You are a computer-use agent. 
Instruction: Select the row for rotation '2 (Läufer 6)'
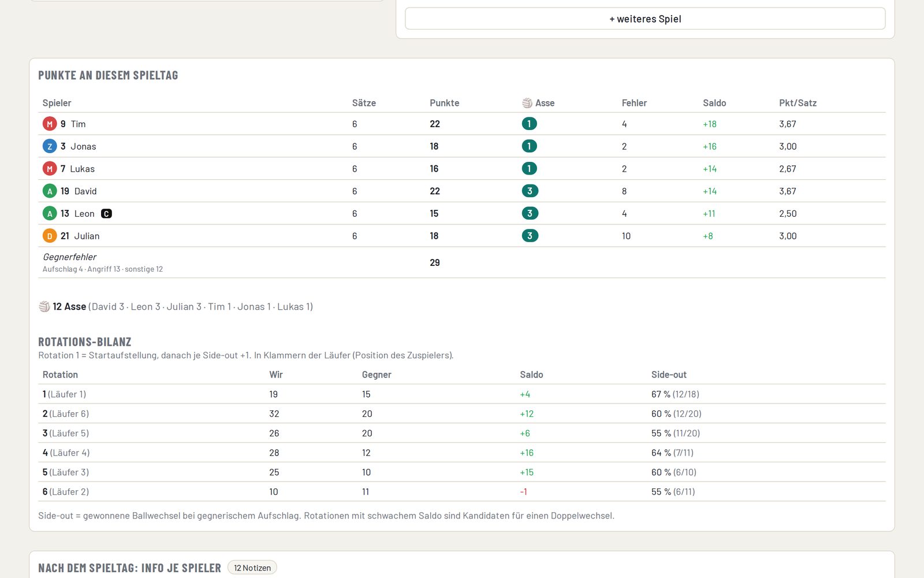point(461,414)
